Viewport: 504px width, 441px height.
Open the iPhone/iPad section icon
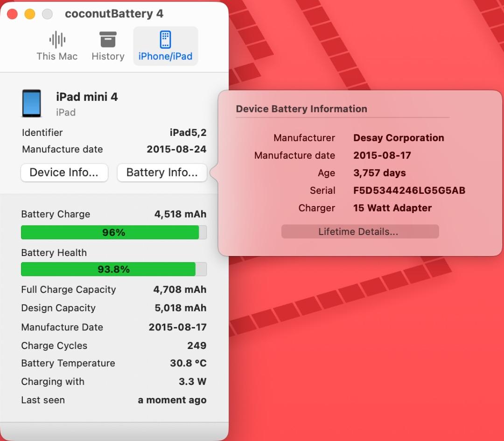click(x=165, y=45)
